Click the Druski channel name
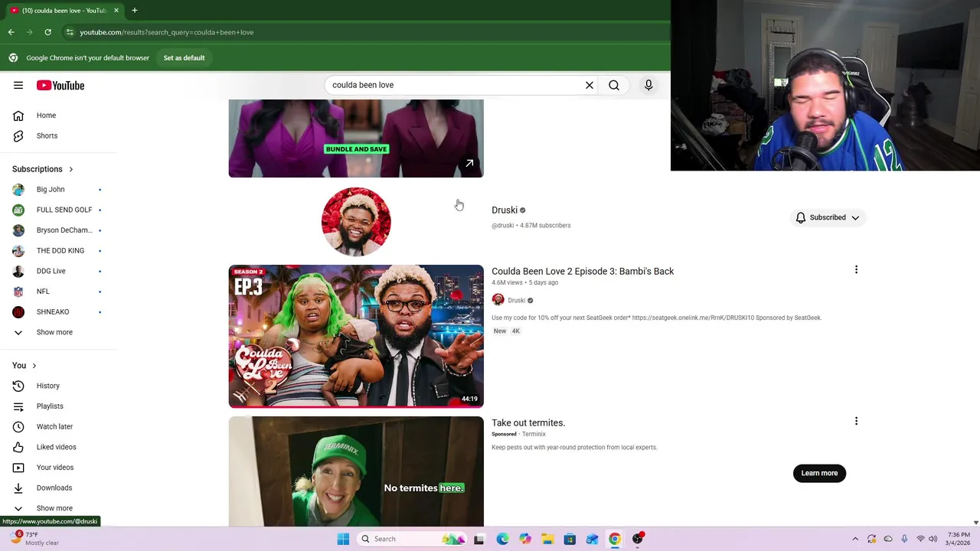This screenshot has width=980, height=551. coord(505,210)
